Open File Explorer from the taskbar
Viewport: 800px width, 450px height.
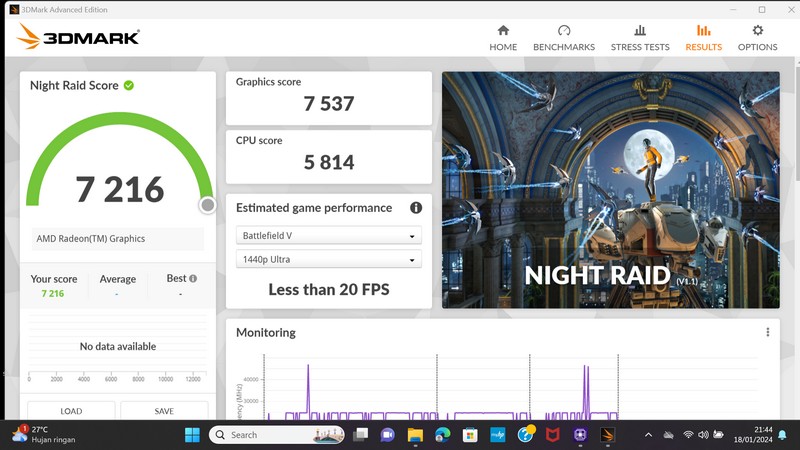point(415,435)
